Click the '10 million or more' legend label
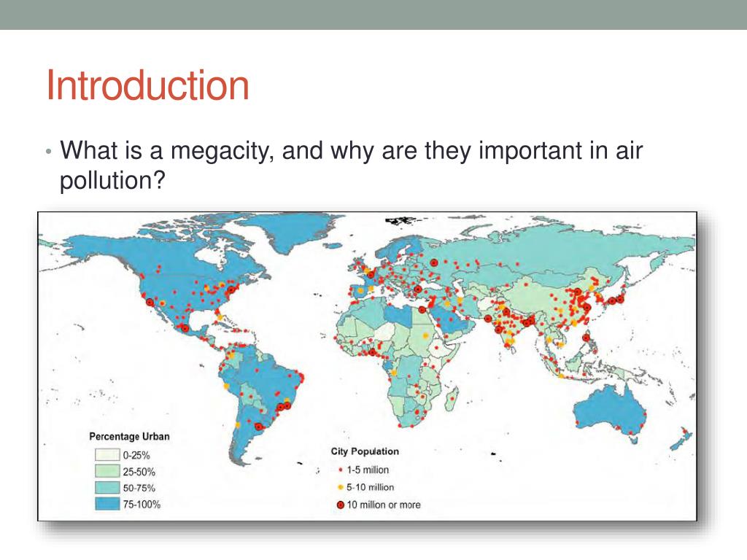The image size is (747, 560). click(x=384, y=505)
